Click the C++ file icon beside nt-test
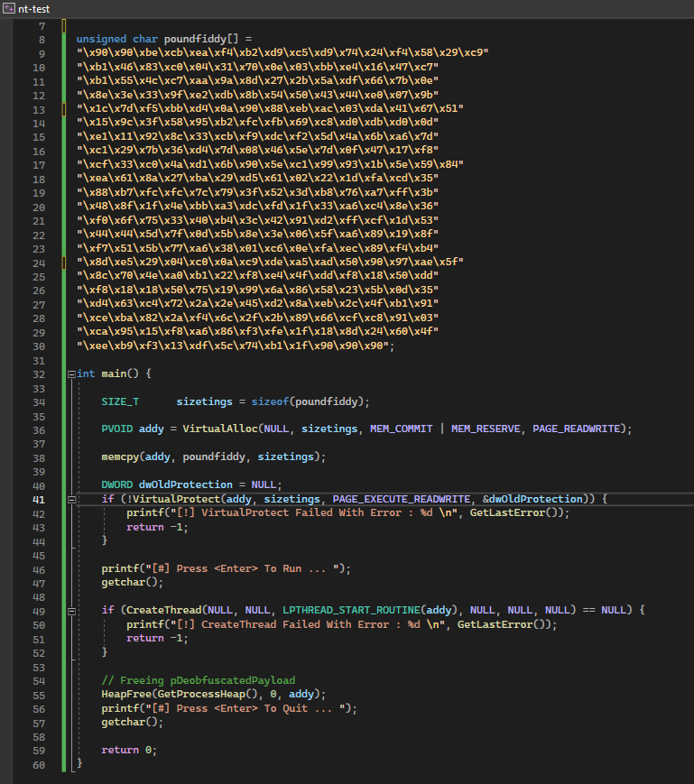The width and height of the screenshot is (694, 784). click(x=8, y=8)
